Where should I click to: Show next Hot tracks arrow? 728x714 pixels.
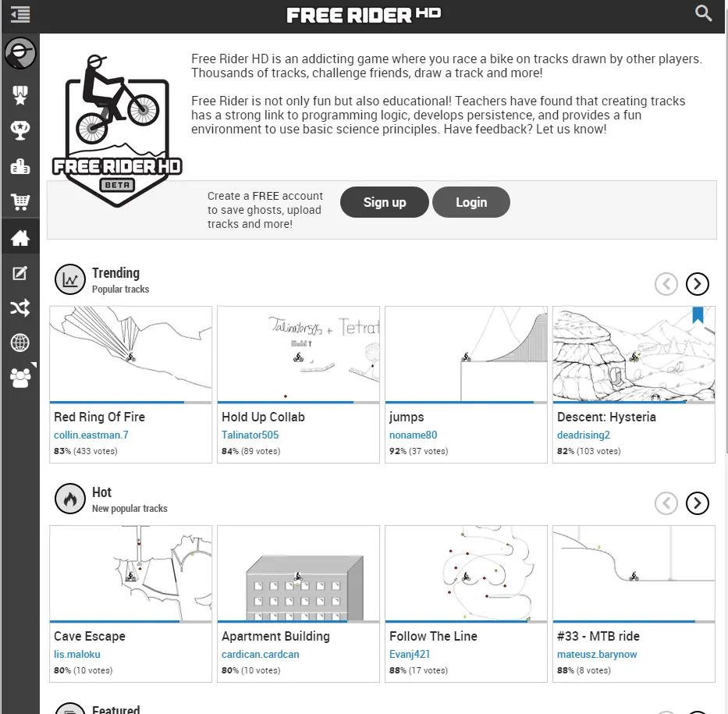[697, 503]
